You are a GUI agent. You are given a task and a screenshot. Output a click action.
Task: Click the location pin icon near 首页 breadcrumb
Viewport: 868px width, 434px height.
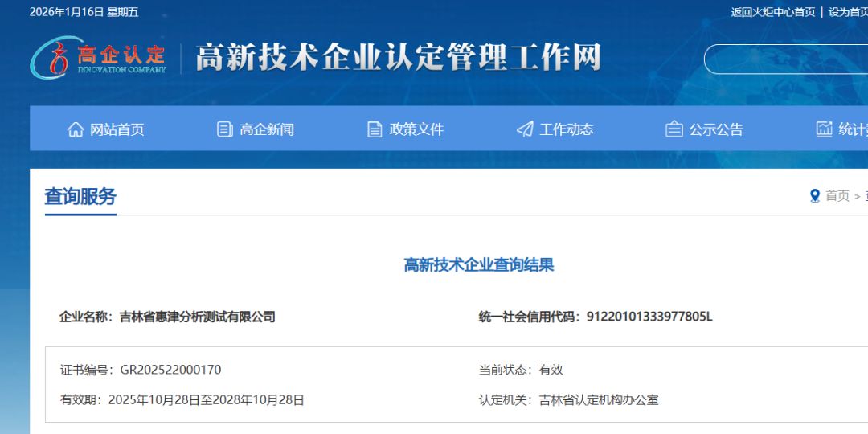pos(814,196)
